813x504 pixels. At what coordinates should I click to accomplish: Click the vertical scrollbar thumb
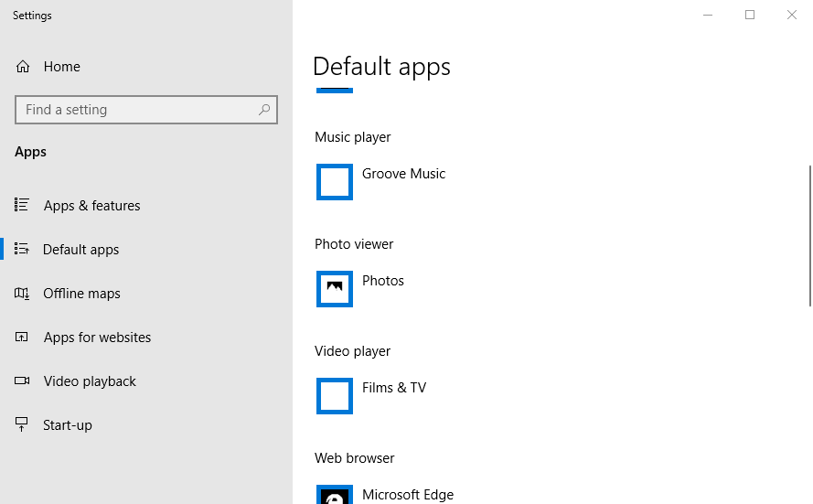tap(809, 236)
